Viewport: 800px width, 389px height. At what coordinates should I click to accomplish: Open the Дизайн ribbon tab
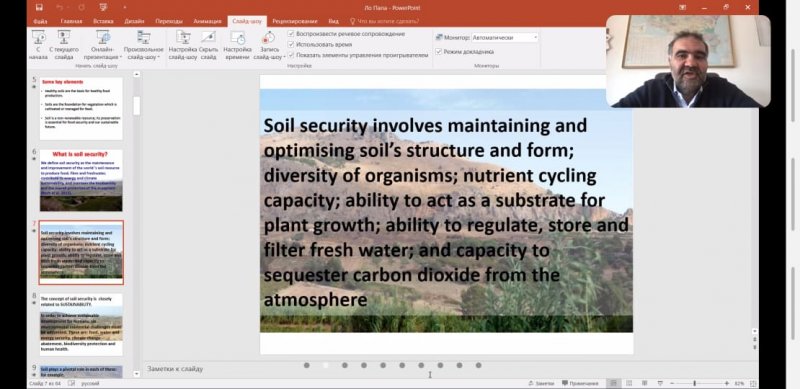134,21
